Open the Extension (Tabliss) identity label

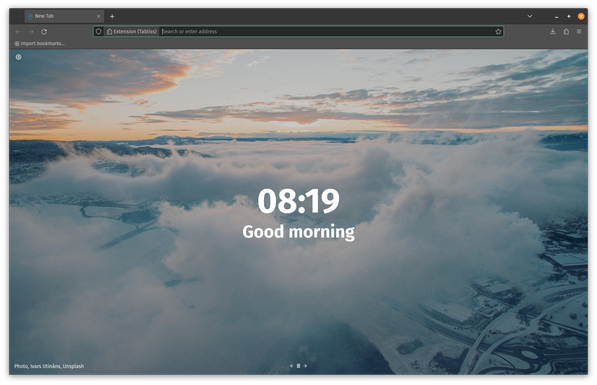(132, 32)
